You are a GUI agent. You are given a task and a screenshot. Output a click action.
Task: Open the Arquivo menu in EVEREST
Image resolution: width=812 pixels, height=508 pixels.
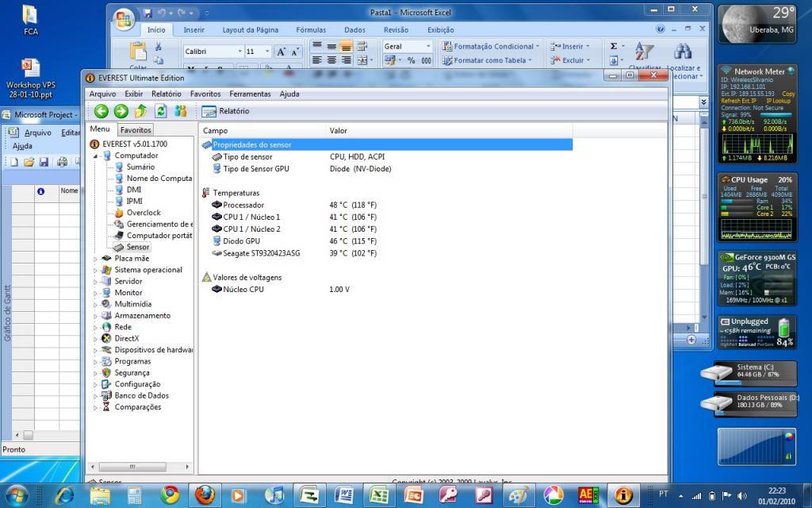(x=102, y=94)
